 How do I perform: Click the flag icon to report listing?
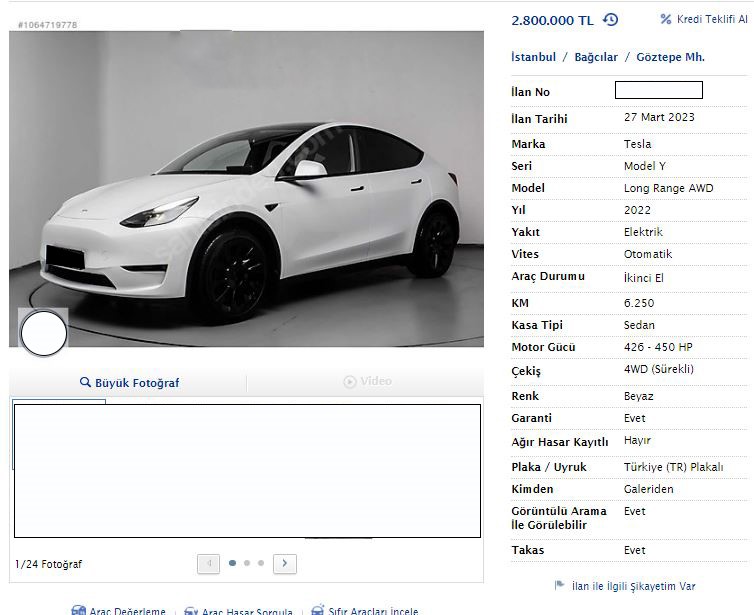click(559, 586)
